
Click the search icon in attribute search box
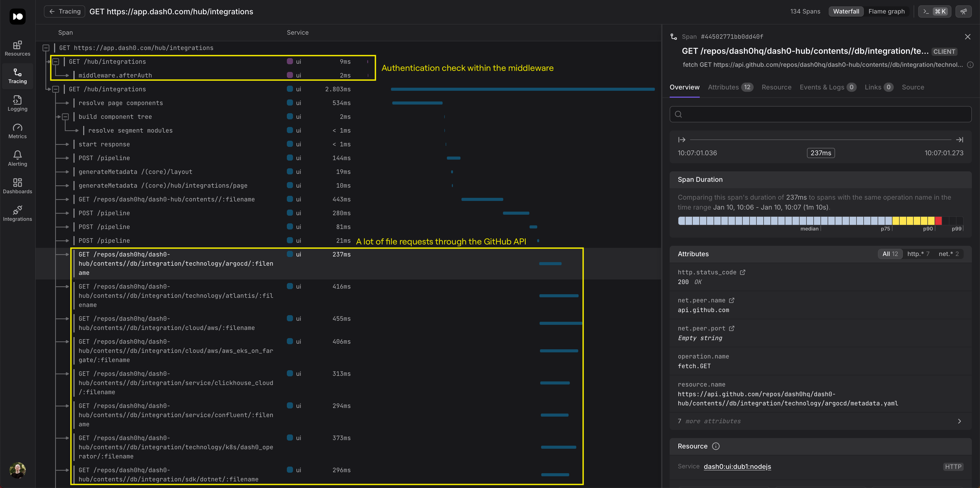[x=678, y=114]
